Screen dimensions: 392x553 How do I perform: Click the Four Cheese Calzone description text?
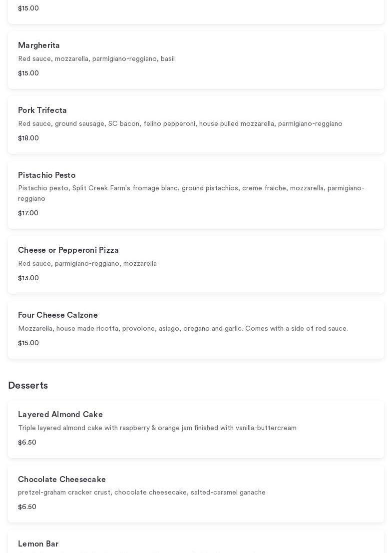coord(183,329)
